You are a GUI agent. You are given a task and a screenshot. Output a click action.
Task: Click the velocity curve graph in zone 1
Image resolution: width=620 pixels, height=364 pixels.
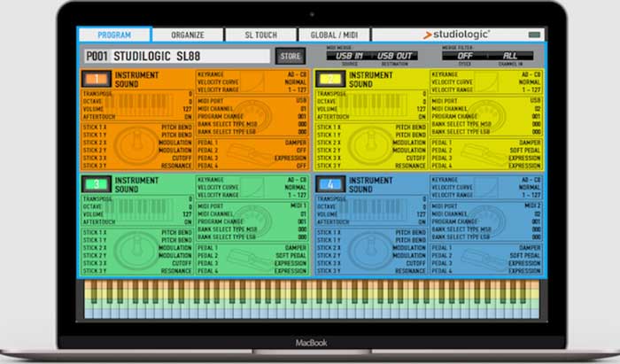tap(252, 81)
